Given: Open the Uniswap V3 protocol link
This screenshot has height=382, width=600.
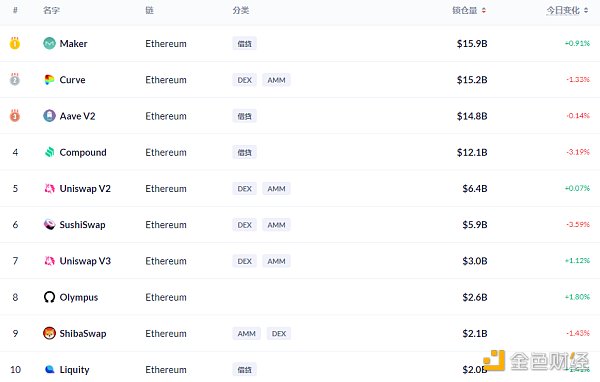Looking at the screenshot, I should pyautogui.click(x=85, y=261).
